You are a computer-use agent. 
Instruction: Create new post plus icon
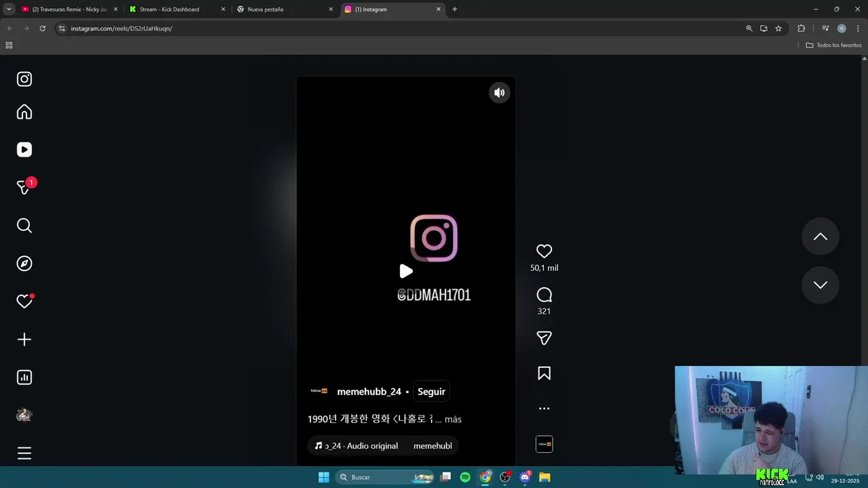(x=24, y=340)
